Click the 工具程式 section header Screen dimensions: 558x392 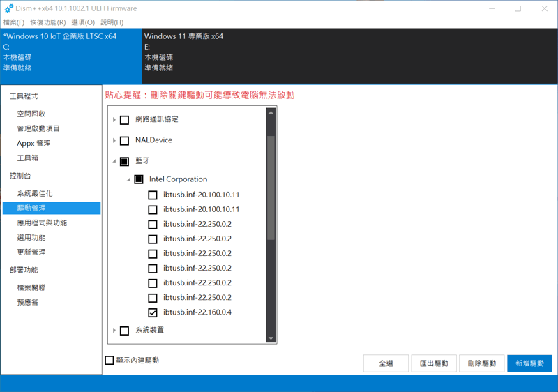(x=24, y=96)
